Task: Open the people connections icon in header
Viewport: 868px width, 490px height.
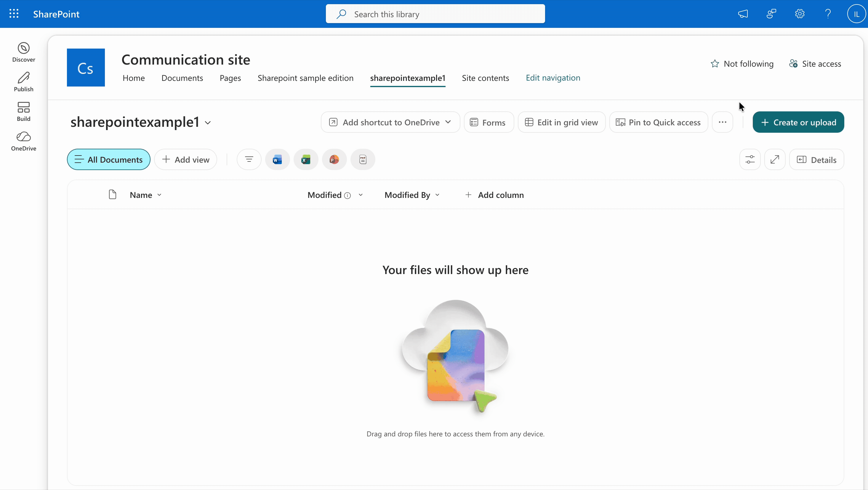Action: [771, 14]
